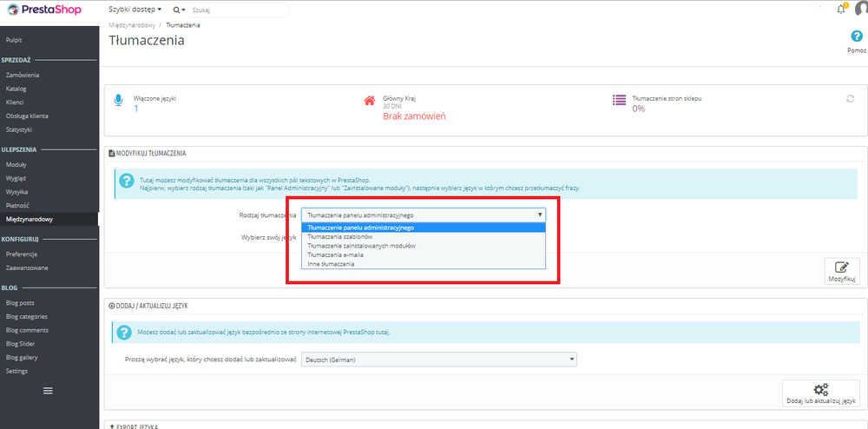
Task: Open Szybki dostęp quick access dropdown
Action: tap(135, 10)
